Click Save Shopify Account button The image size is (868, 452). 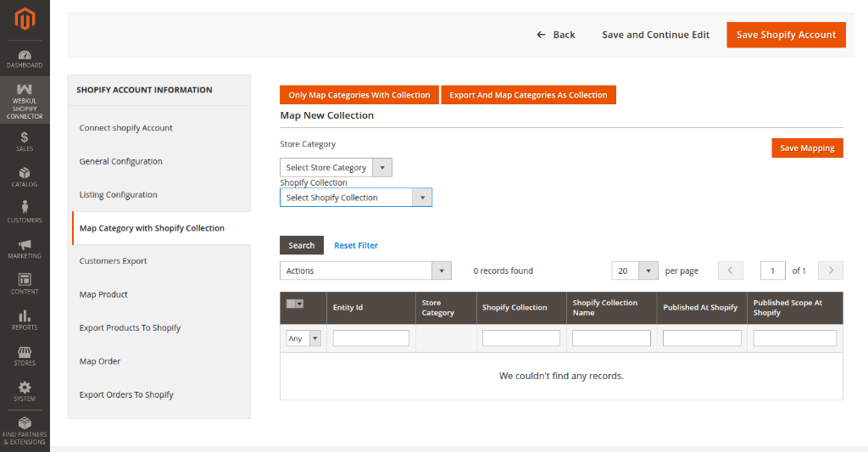point(786,35)
